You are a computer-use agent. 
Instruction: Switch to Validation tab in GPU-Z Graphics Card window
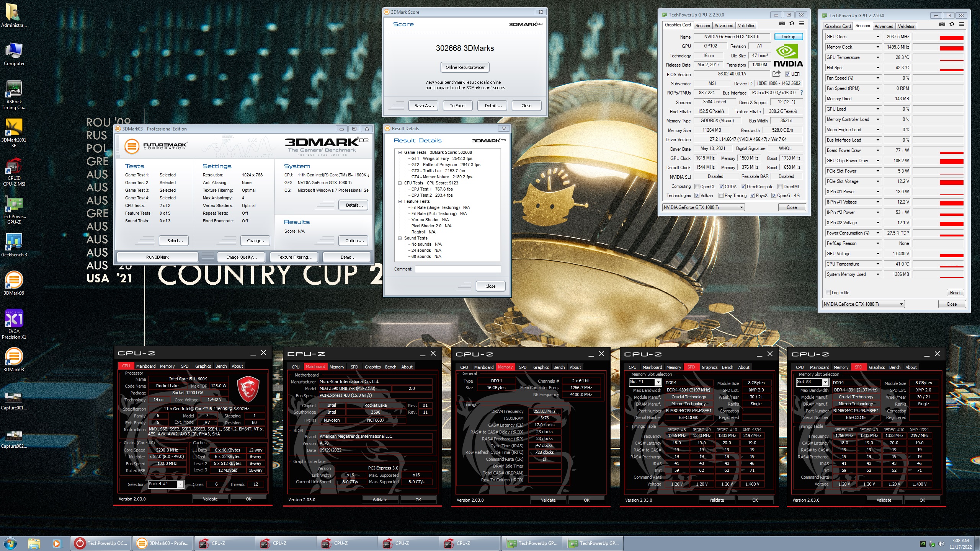click(746, 25)
